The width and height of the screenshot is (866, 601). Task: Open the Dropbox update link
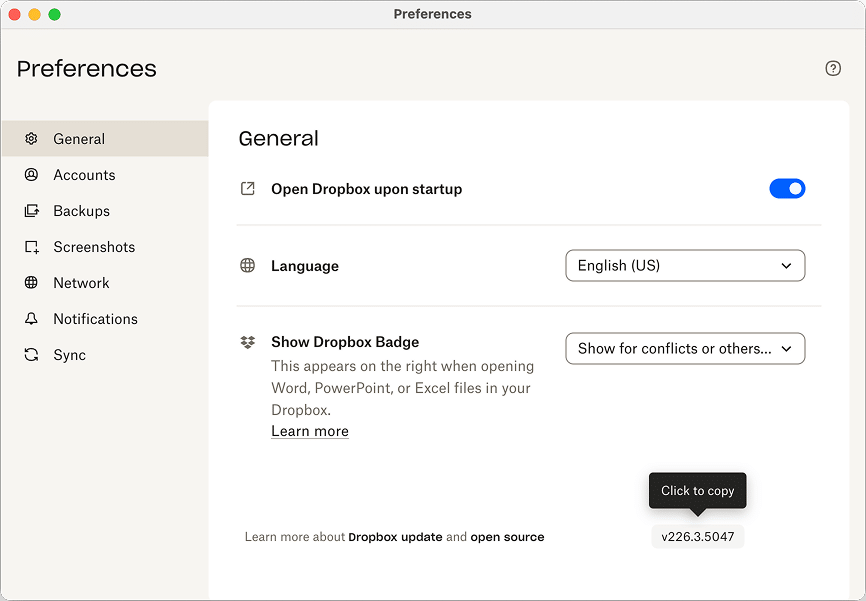tap(395, 537)
